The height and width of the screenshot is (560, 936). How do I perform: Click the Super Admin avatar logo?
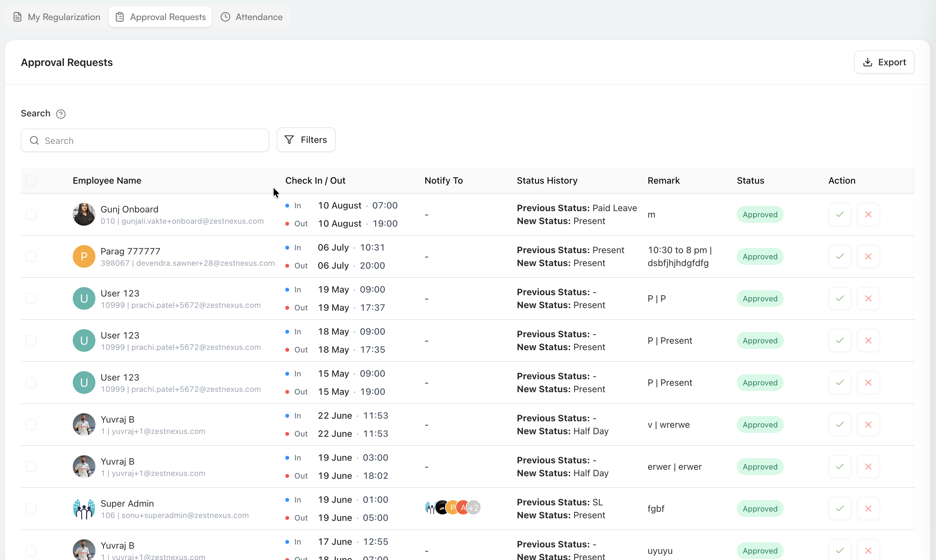pyautogui.click(x=84, y=508)
